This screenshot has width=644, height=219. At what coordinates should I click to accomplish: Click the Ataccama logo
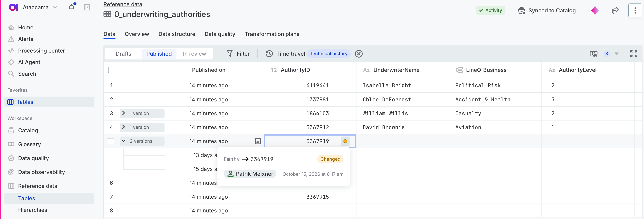(13, 7)
